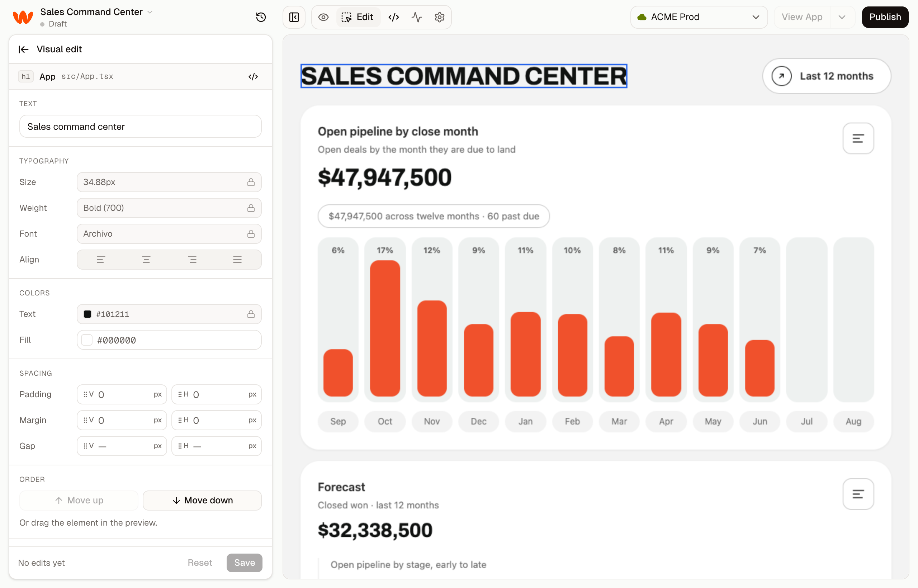Click the black Text color swatch
The width and height of the screenshot is (918, 588).
click(x=87, y=314)
